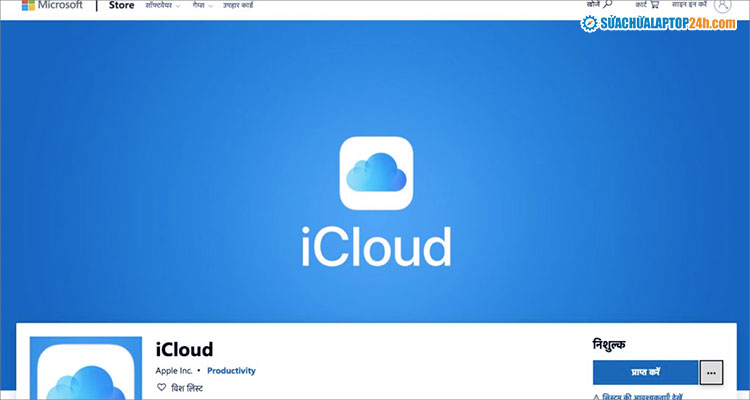
Task: Open the more options ellipsis button
Action: tap(711, 372)
